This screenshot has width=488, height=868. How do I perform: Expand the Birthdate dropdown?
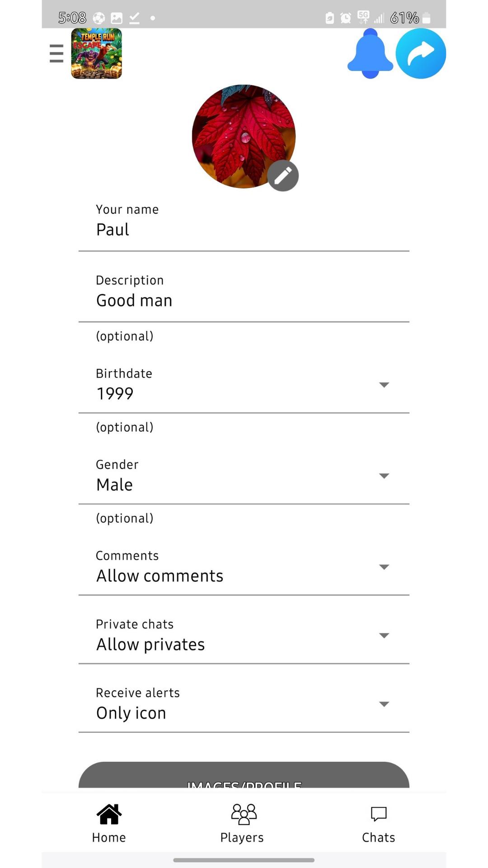click(x=384, y=385)
